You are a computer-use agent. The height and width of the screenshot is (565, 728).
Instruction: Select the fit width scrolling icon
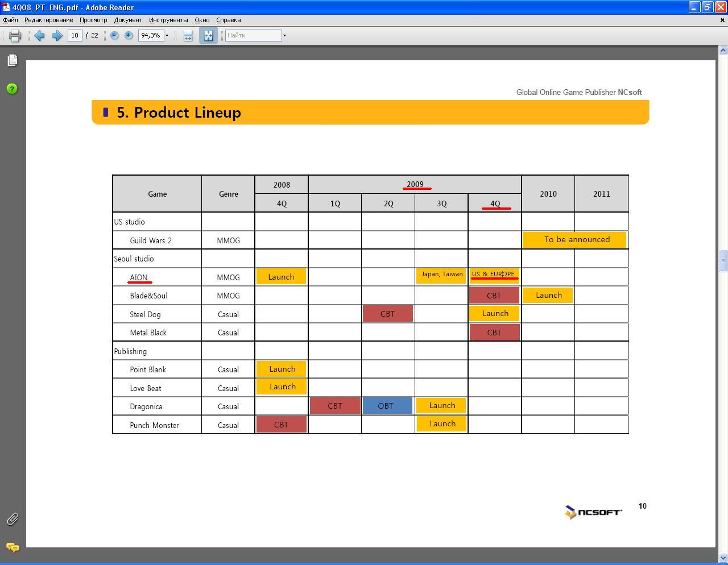[x=188, y=36]
